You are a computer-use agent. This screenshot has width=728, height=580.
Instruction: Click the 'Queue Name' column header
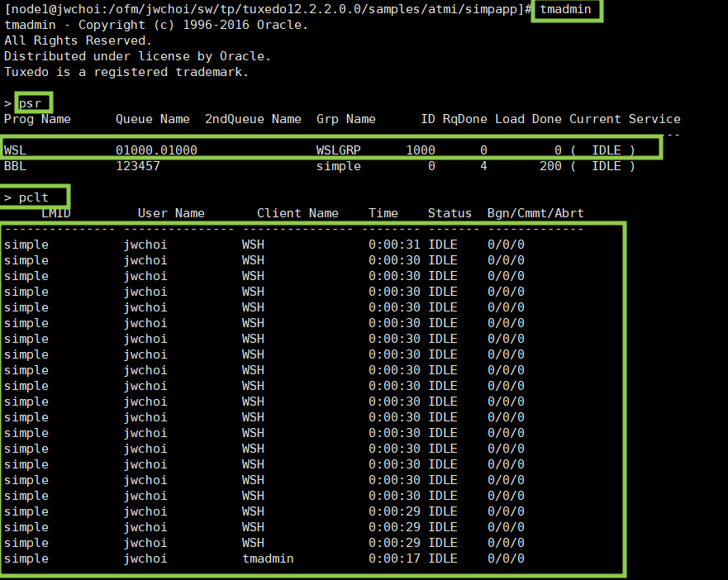click(x=152, y=119)
